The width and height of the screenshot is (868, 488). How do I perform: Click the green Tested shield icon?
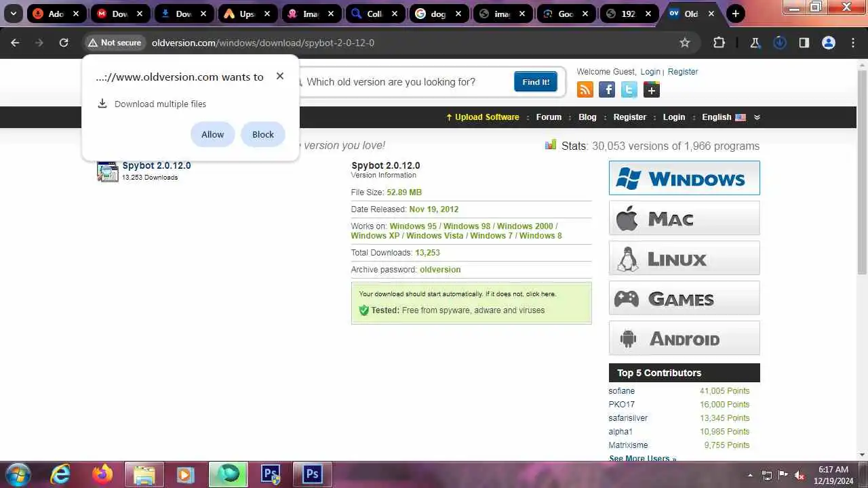pyautogui.click(x=363, y=310)
